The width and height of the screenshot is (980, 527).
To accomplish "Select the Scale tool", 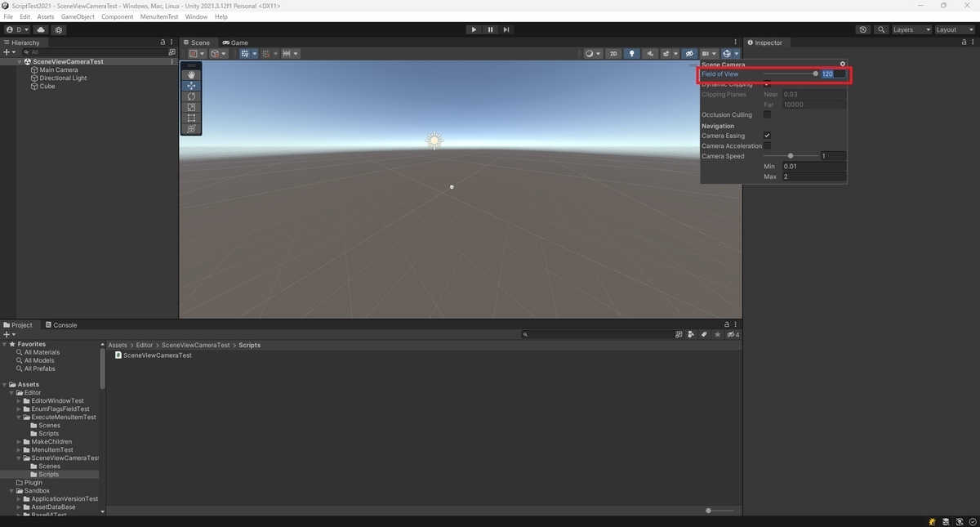I will tap(191, 107).
